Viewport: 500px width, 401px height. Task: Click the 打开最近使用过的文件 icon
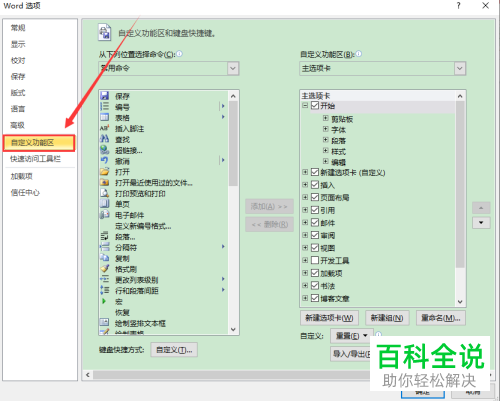pyautogui.click(x=105, y=182)
